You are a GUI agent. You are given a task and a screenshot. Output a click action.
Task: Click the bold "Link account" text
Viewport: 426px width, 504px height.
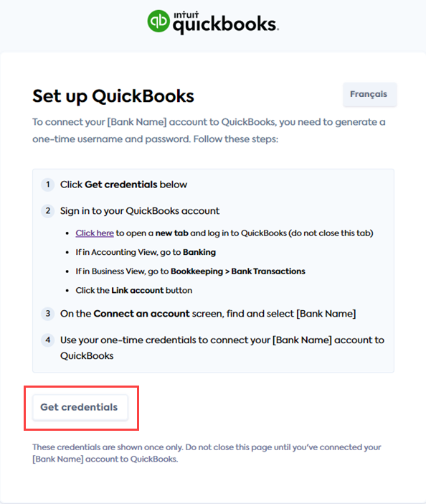click(138, 290)
